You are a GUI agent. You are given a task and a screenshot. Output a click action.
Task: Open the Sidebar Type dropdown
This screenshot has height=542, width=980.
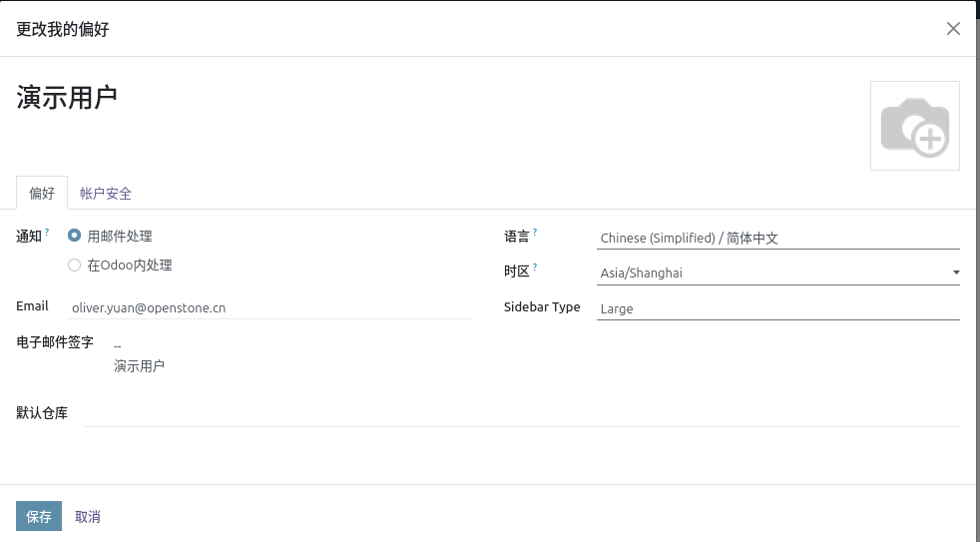click(x=777, y=308)
